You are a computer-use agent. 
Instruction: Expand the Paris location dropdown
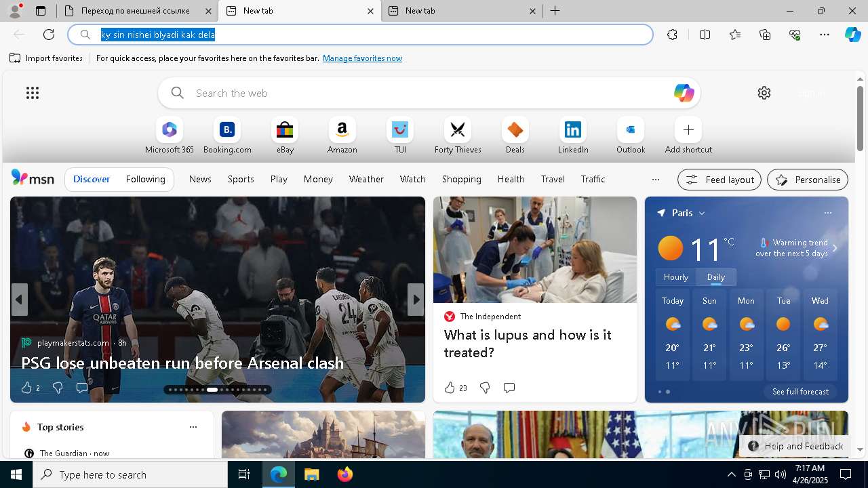[702, 213]
